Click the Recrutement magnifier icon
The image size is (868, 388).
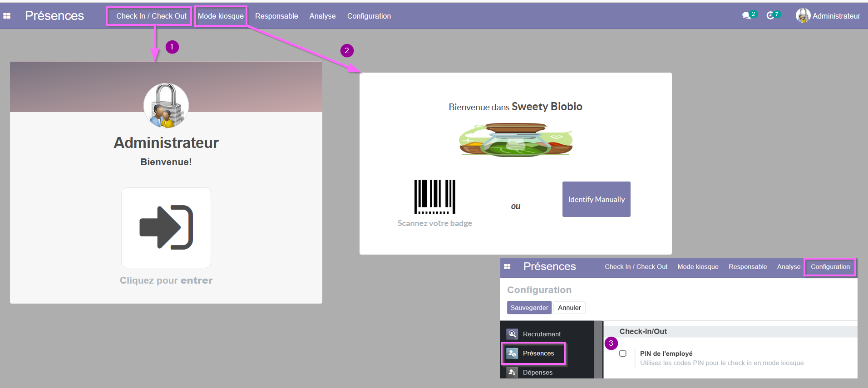[512, 334]
